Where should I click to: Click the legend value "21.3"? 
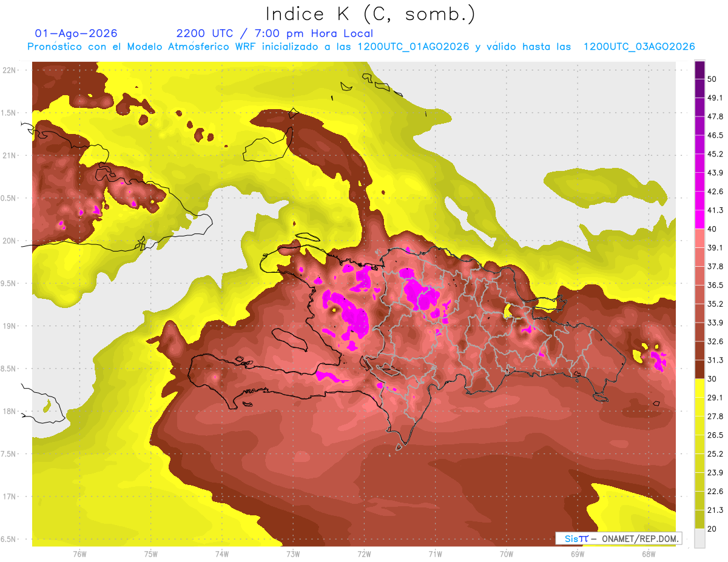pyautogui.click(x=715, y=510)
